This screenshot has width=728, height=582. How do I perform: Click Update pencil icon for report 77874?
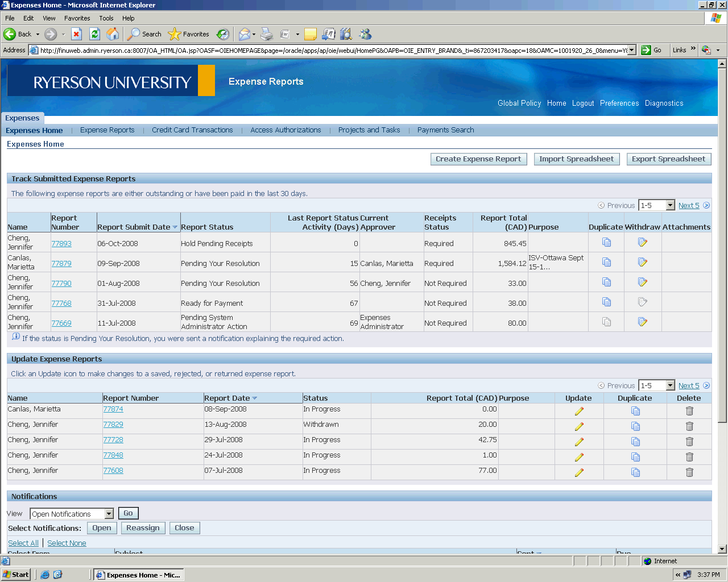(579, 411)
